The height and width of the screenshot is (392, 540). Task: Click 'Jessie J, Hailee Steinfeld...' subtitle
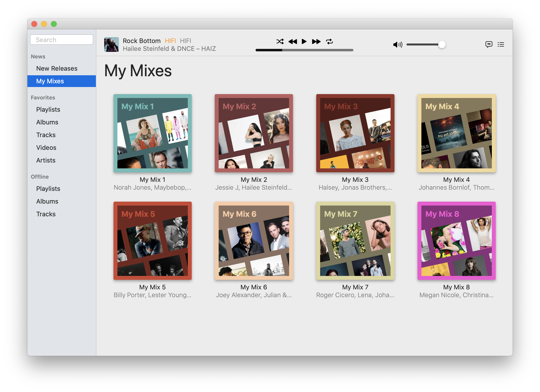254,187
